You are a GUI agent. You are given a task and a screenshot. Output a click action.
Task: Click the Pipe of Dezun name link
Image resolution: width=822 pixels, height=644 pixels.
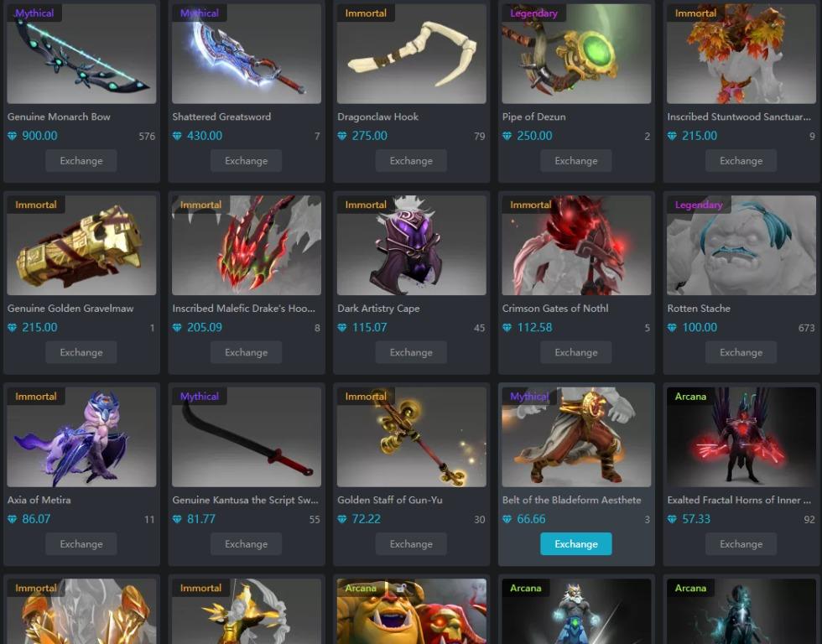533,117
